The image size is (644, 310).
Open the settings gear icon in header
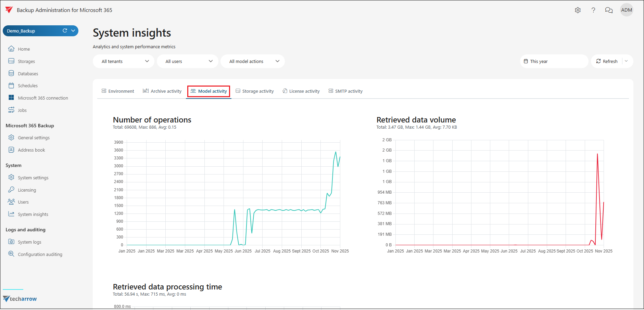(x=578, y=10)
